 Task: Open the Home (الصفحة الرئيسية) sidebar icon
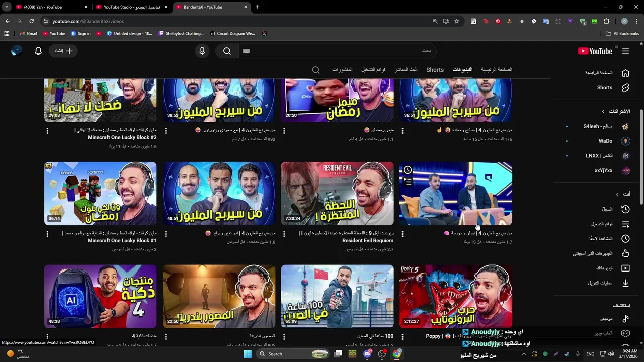(625, 73)
